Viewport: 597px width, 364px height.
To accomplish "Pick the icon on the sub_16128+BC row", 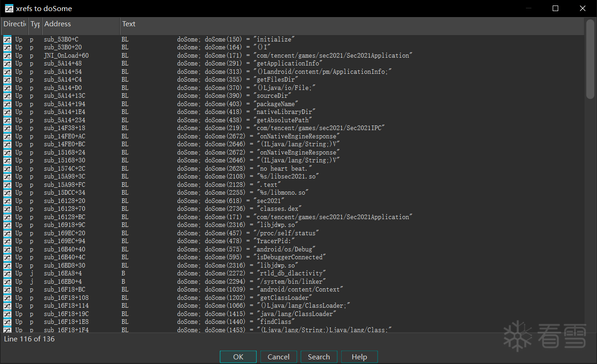I will [7, 217].
